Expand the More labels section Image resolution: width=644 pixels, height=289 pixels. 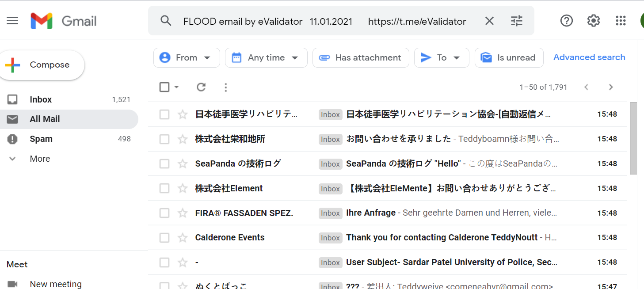tap(40, 159)
